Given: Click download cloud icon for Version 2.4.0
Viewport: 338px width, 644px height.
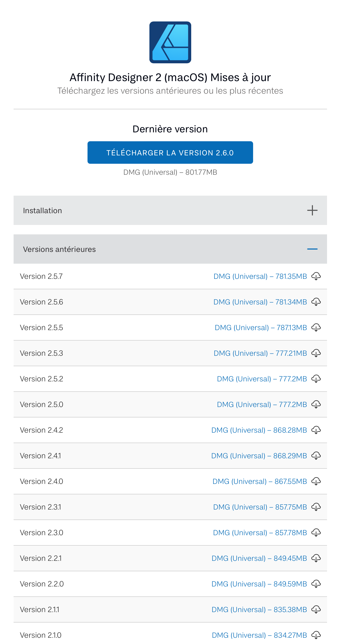Looking at the screenshot, I should pos(316,481).
